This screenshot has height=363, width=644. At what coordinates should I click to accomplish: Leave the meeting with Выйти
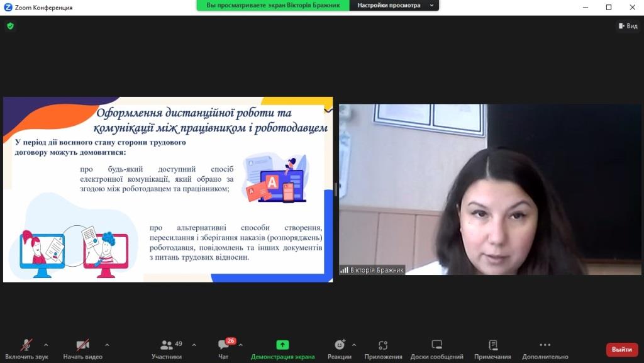[x=622, y=349]
